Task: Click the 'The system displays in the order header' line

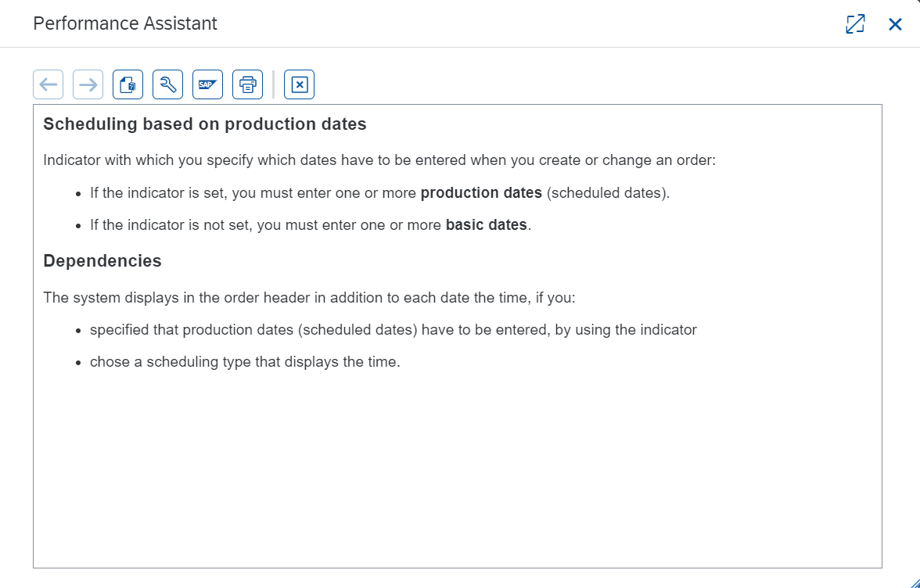Action: [309, 298]
